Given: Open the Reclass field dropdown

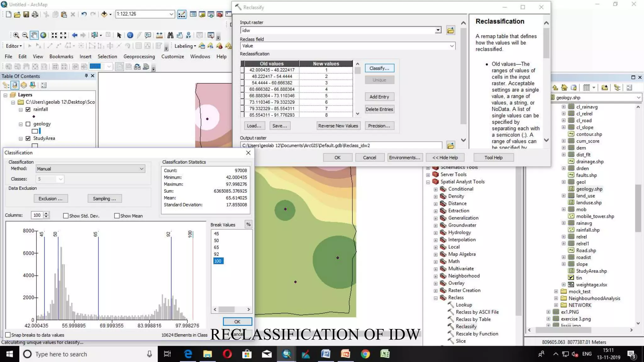Looking at the screenshot, I should (x=452, y=46).
